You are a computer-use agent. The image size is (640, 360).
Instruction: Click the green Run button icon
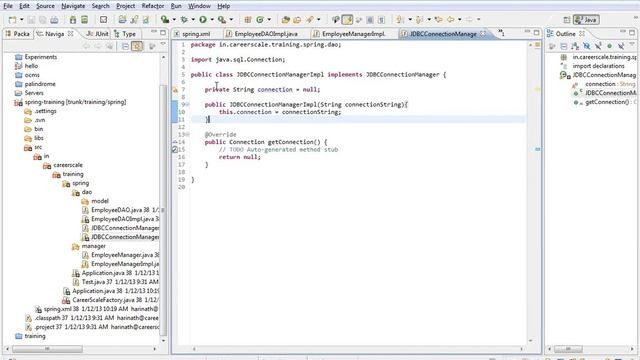point(203,20)
